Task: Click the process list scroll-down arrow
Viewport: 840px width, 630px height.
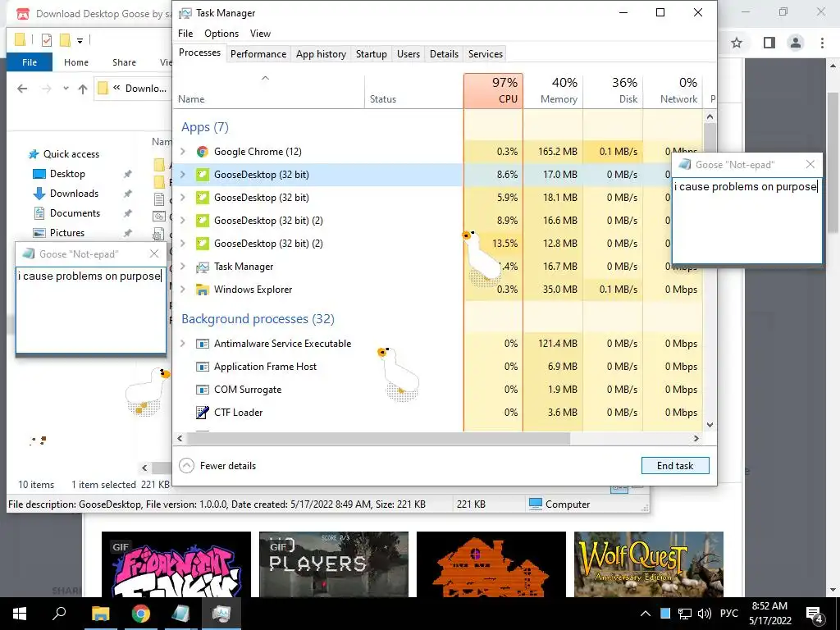Action: point(710,425)
